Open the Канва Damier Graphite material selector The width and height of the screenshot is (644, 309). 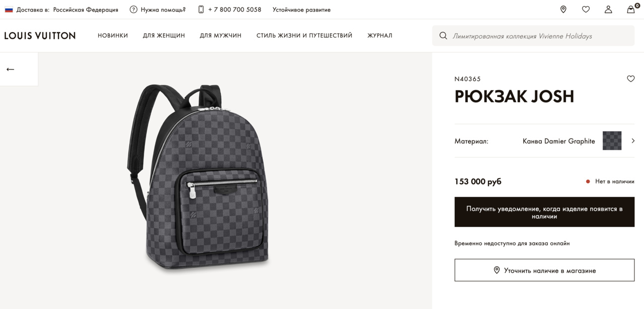(558, 141)
